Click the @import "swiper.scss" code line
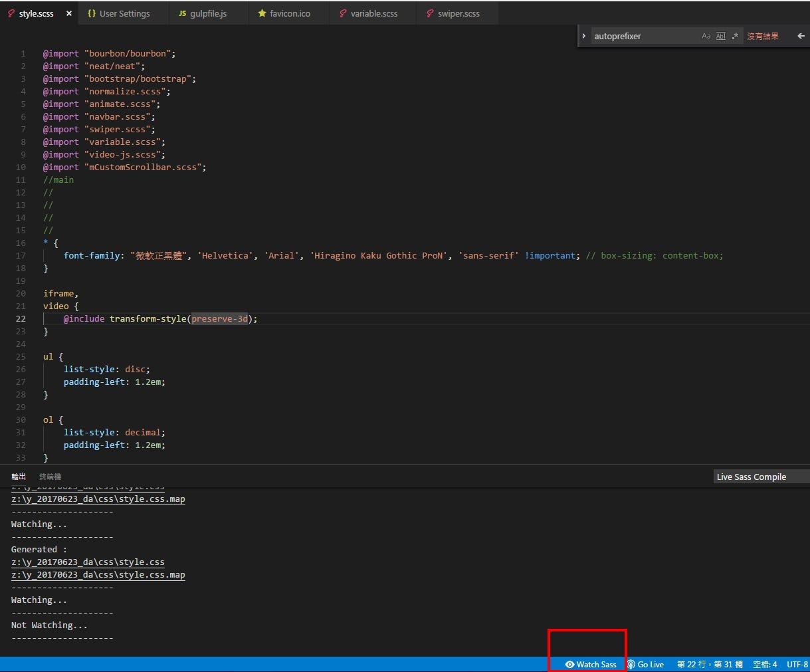 tap(99, 130)
